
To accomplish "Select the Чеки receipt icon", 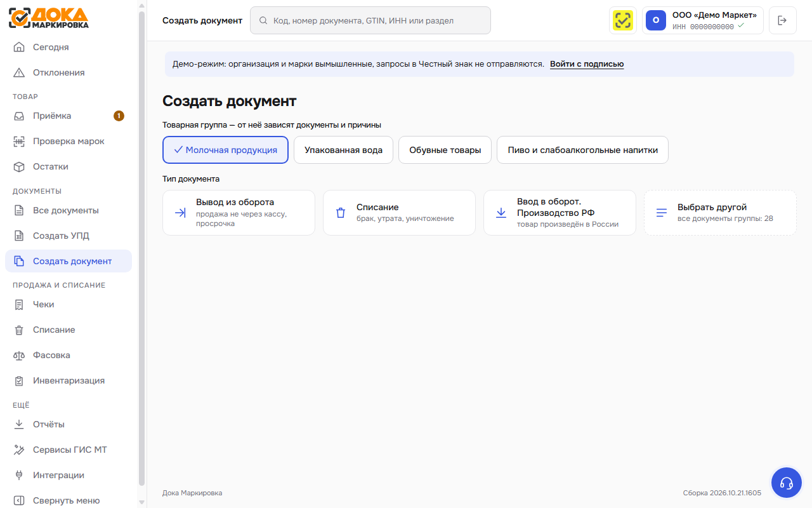I will click(19, 304).
